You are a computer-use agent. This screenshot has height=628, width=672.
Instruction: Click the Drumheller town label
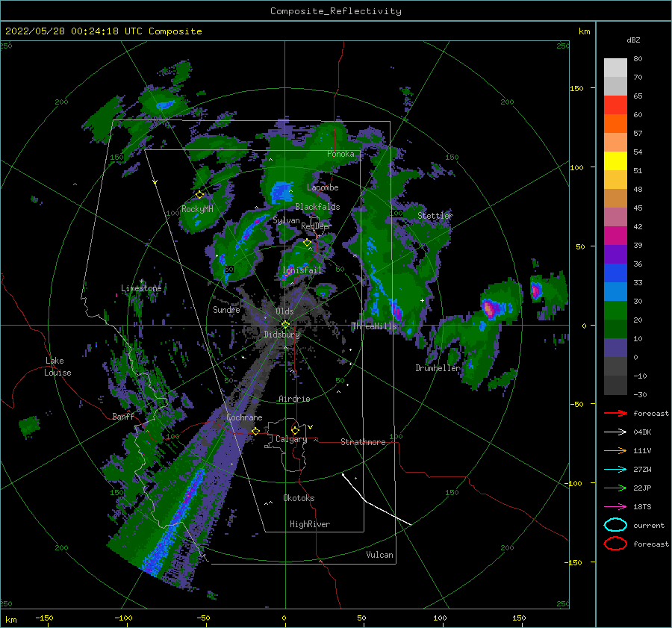click(438, 368)
